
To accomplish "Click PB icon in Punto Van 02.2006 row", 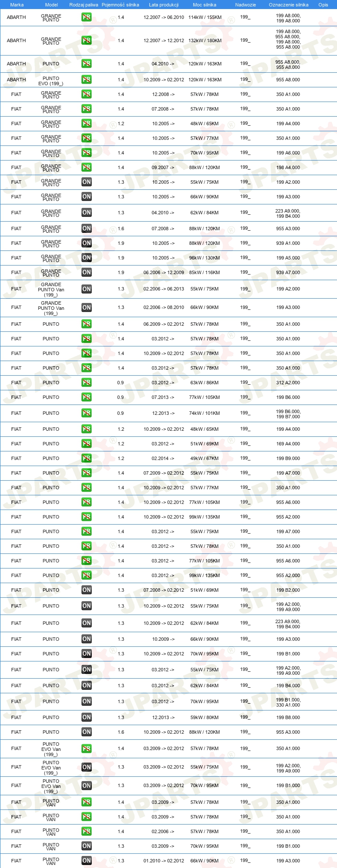I will tap(87, 831).
